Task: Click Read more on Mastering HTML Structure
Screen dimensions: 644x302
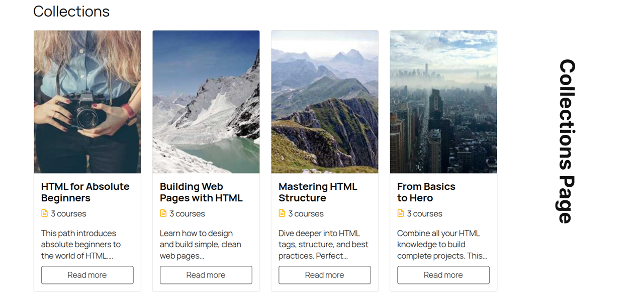Action: pyautogui.click(x=324, y=275)
